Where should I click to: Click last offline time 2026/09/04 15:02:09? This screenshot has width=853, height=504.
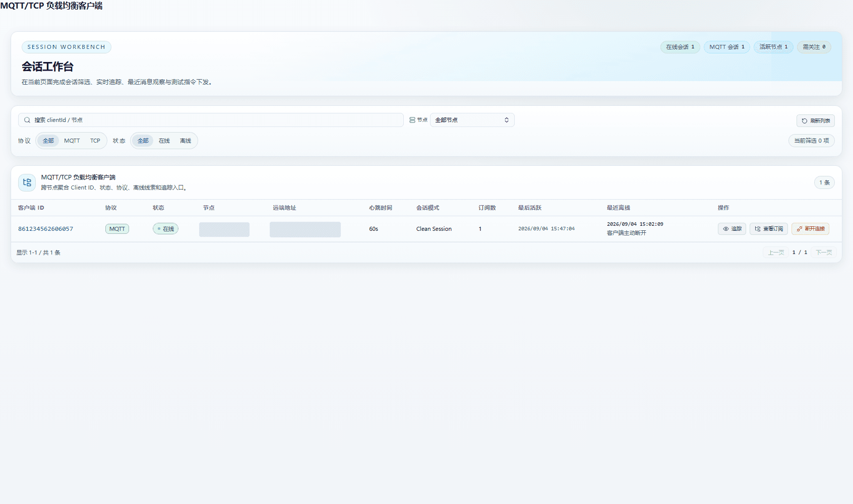click(x=635, y=224)
